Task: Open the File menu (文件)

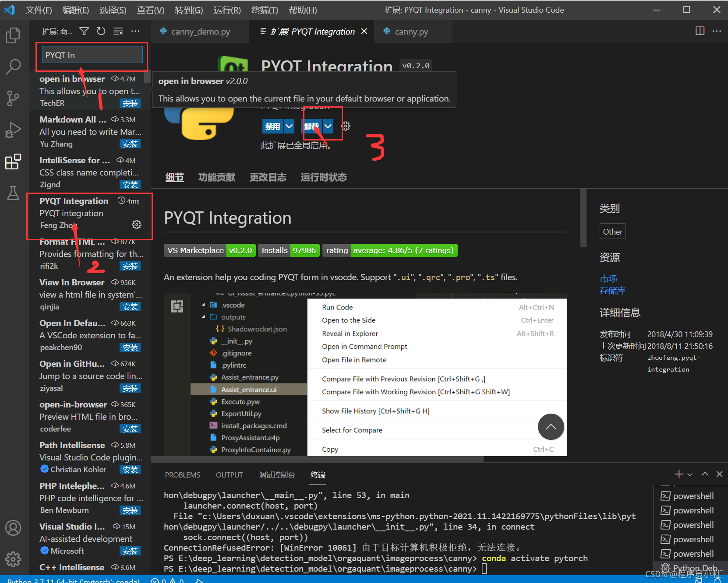Action: click(39, 10)
